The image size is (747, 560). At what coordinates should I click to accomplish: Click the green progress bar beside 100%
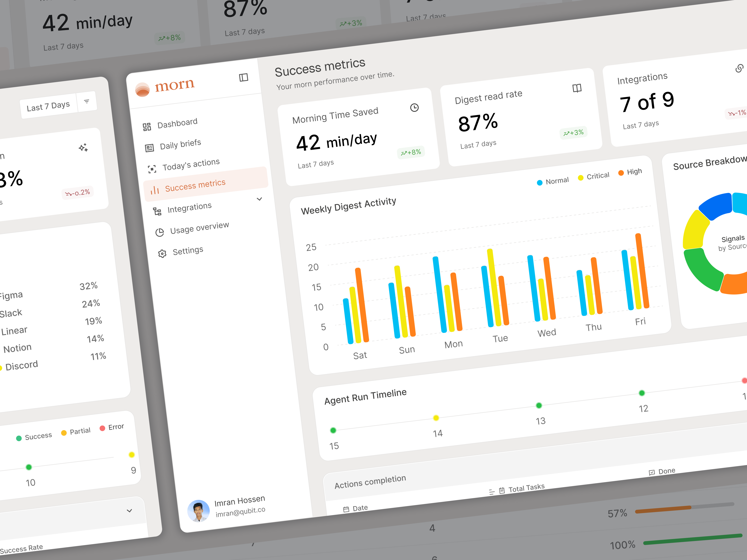click(692, 539)
